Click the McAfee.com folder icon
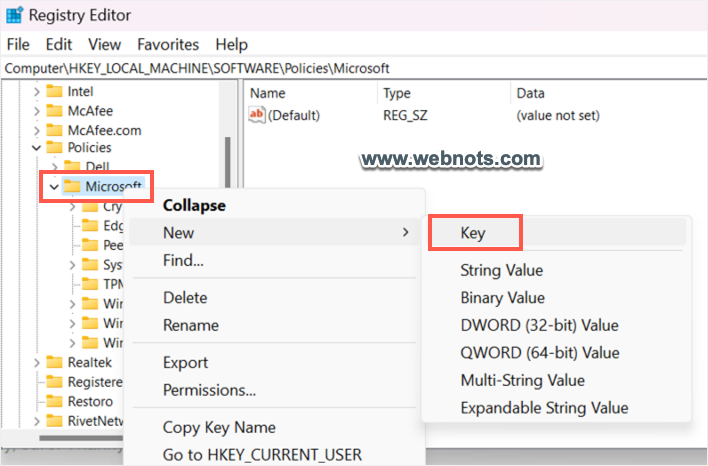Screen dimensions: 708x466 [x=54, y=130]
